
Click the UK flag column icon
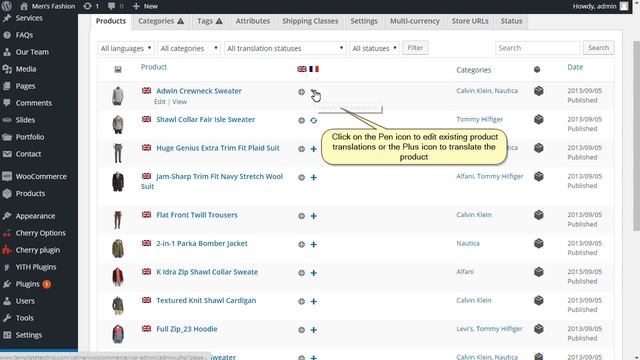(x=302, y=69)
